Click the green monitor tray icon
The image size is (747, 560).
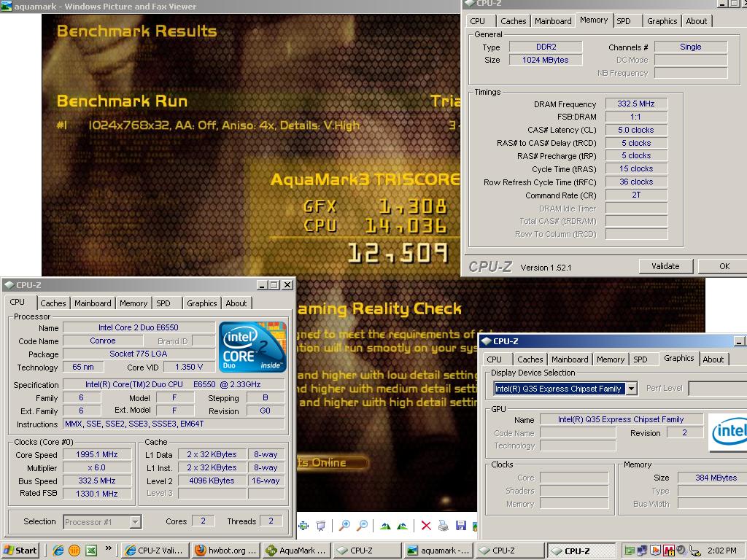tap(630, 551)
